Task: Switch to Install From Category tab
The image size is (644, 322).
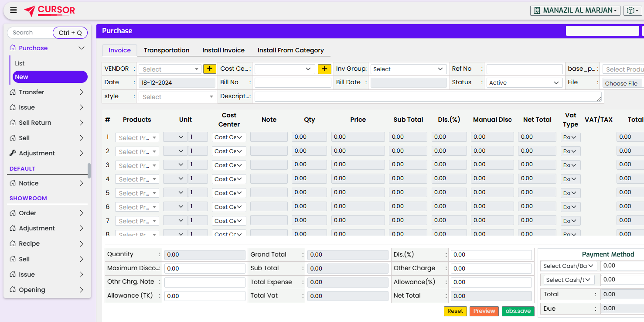Action: pyautogui.click(x=290, y=50)
